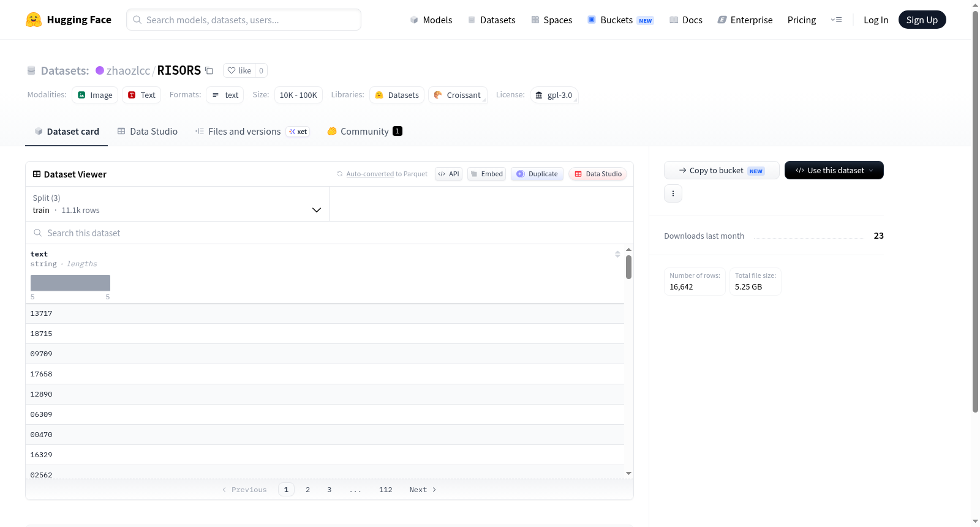
Task: Open the Models page
Action: [431, 20]
